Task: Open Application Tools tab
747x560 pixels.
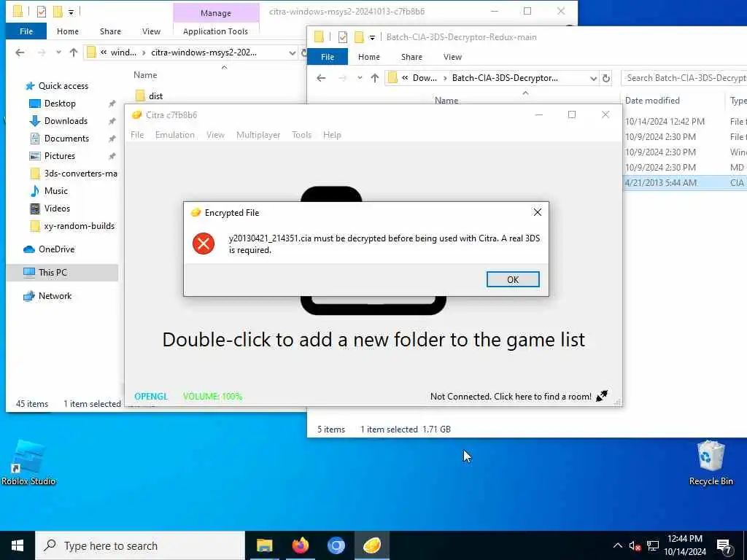Action: (215, 31)
